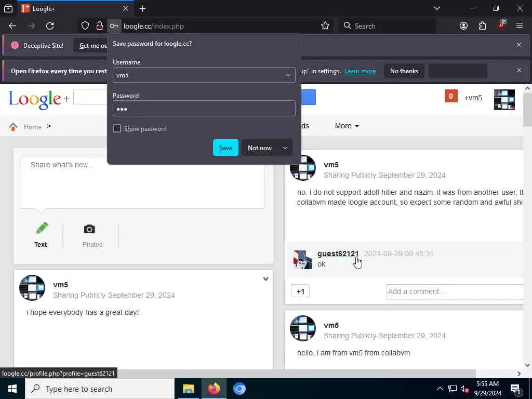Expand the Username dropdown in the save dialog

(x=288, y=75)
